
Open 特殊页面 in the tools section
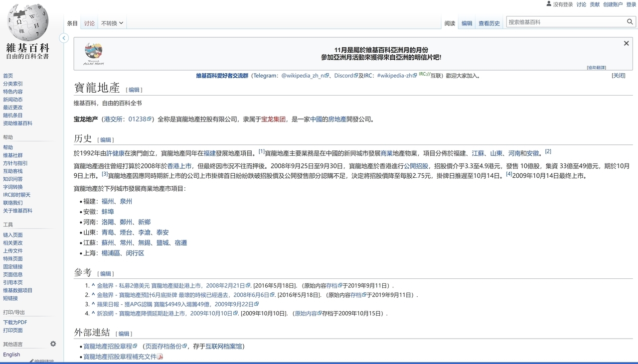coord(13,258)
